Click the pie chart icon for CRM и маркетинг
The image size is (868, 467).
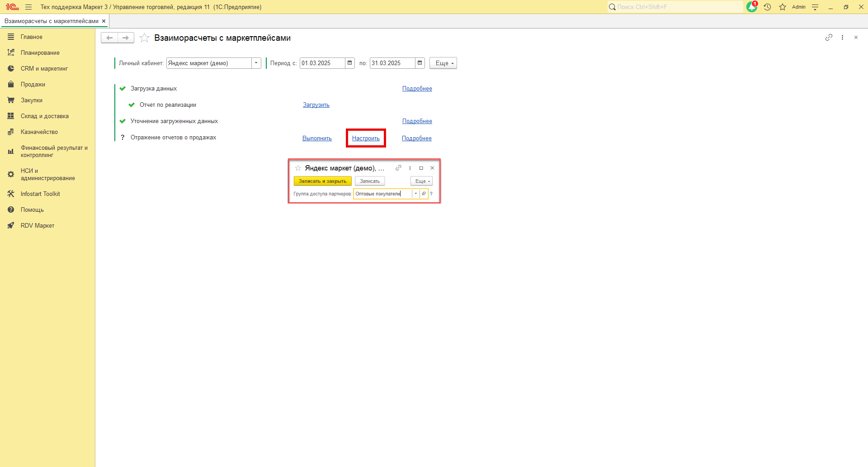(x=11, y=68)
